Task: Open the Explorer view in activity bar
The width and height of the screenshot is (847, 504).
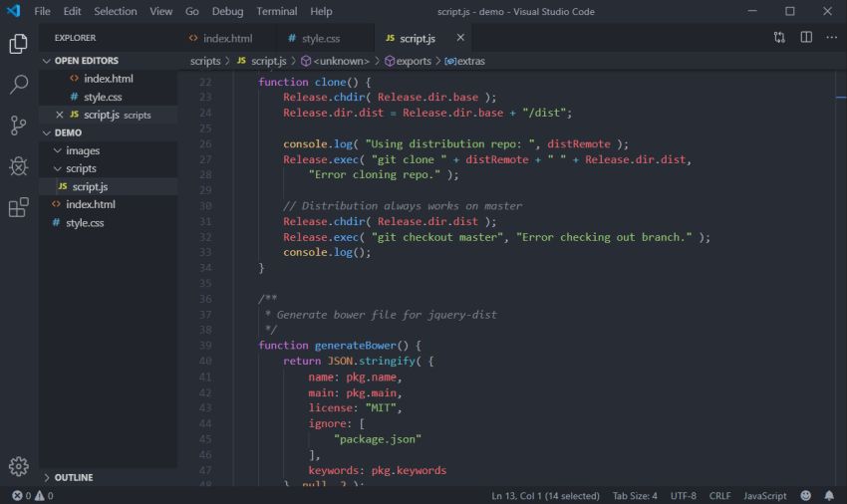Action: click(18, 44)
